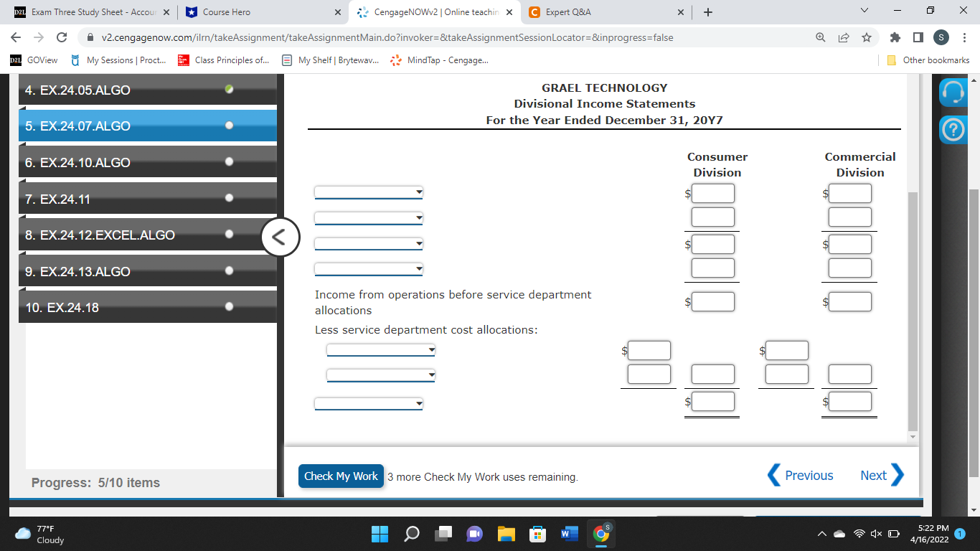This screenshot has height=551, width=980.
Task: Open the Chrome three-dot menu
Action: click(964, 37)
